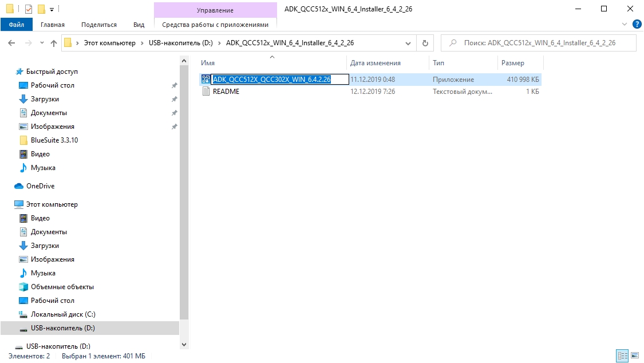644x363 pixels.
Task: Switch to details view icon
Action: (622, 356)
